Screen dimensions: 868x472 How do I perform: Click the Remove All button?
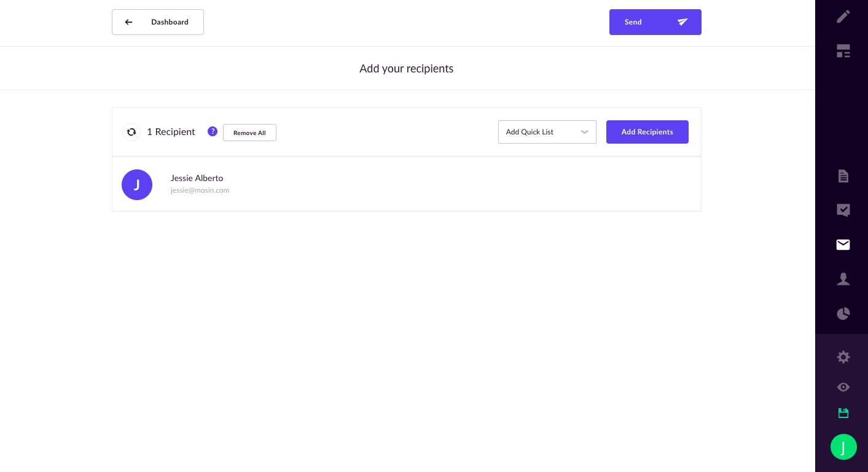(x=249, y=133)
